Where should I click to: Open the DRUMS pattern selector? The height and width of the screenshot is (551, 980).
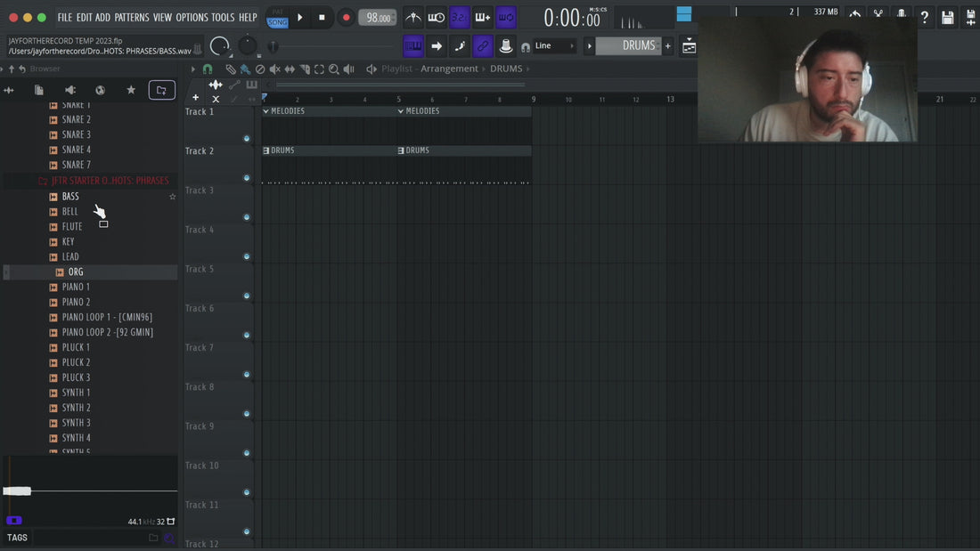[628, 45]
